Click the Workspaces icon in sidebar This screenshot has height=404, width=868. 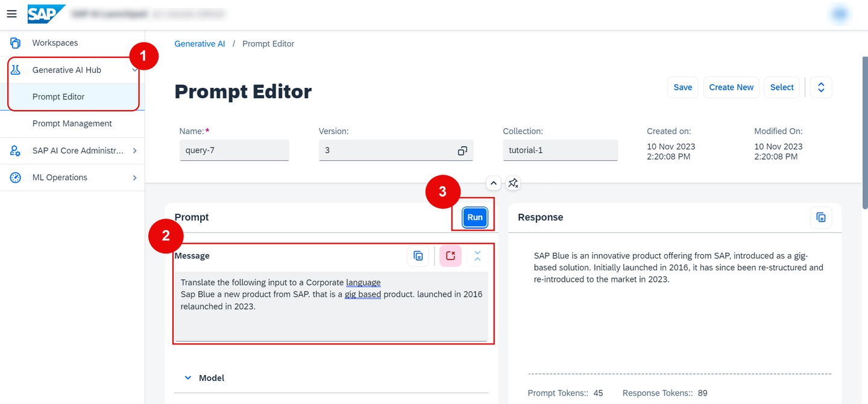point(16,43)
